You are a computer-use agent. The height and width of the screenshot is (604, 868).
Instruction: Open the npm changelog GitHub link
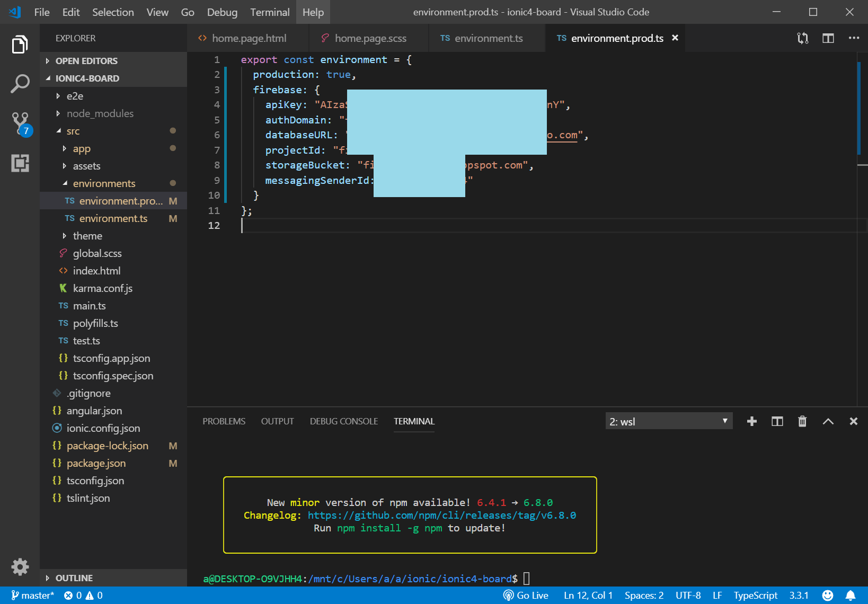click(441, 516)
